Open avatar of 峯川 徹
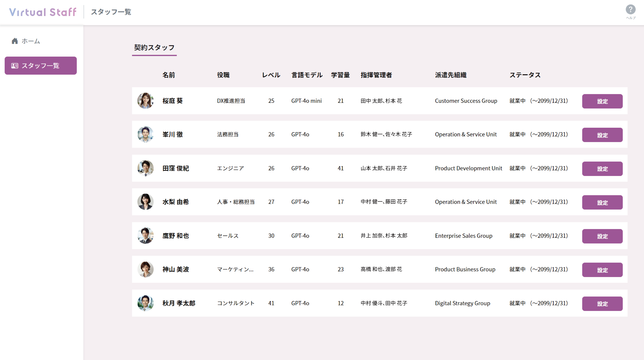 [145, 134]
